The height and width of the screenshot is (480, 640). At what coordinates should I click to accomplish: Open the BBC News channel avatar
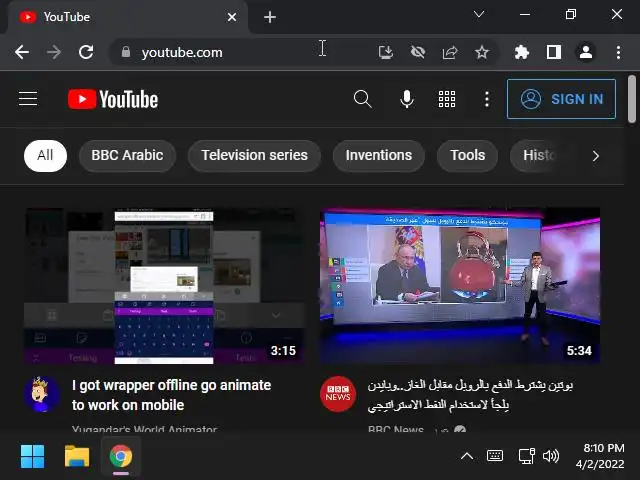(338, 394)
